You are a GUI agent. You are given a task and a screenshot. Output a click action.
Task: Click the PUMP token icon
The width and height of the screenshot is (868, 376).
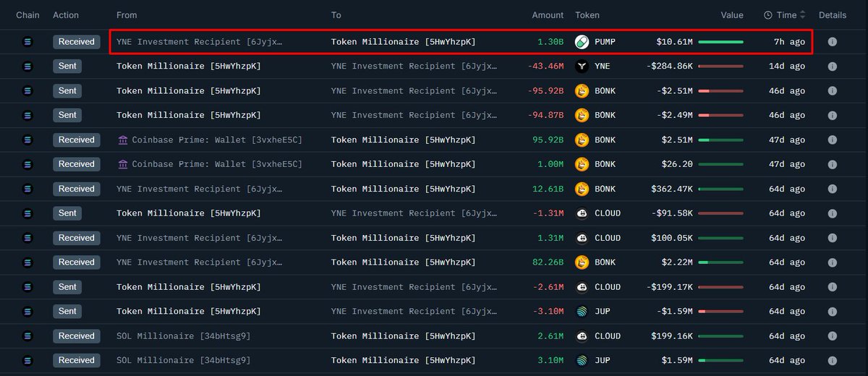coord(582,42)
